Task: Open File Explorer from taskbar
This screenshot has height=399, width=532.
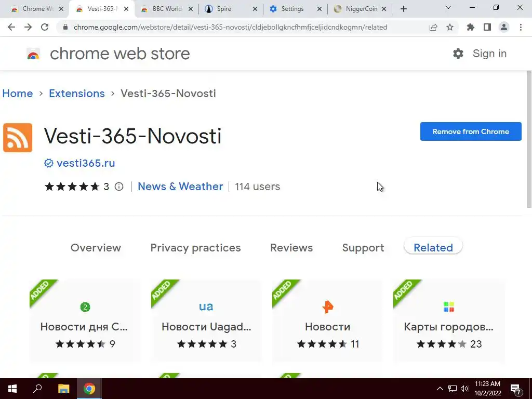Action: click(63, 389)
